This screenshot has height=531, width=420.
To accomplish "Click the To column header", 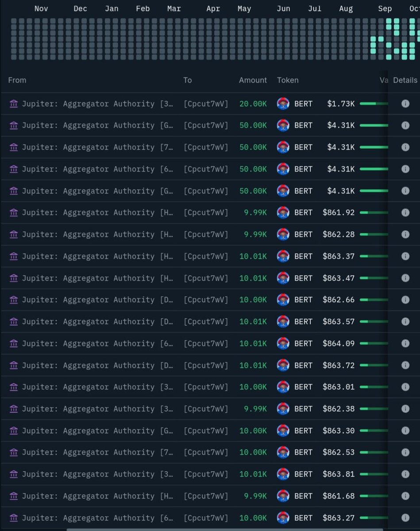I will 188,80.
